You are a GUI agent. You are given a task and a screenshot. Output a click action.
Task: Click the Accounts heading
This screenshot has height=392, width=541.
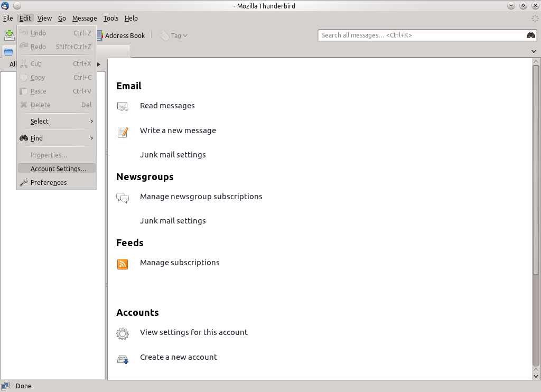(137, 313)
